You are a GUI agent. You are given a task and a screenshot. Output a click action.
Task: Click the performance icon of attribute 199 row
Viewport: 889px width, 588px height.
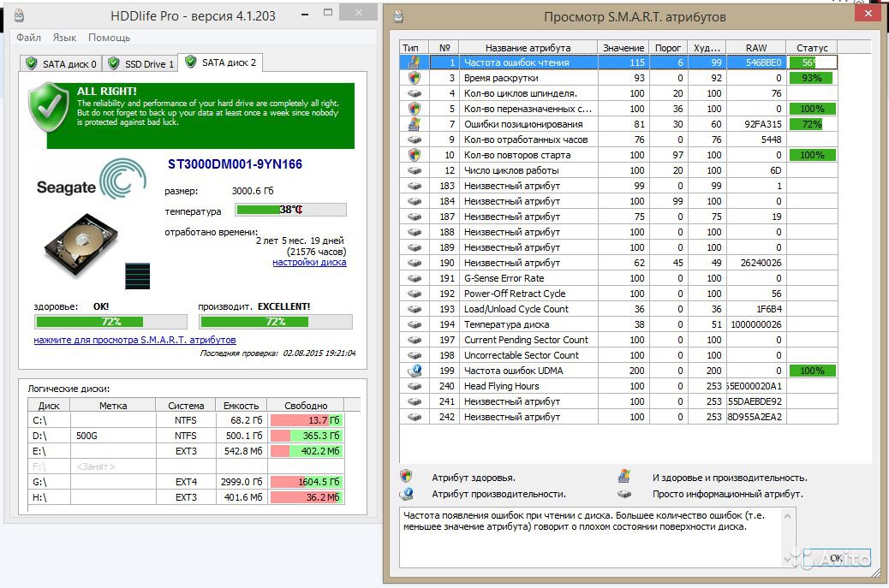415,371
